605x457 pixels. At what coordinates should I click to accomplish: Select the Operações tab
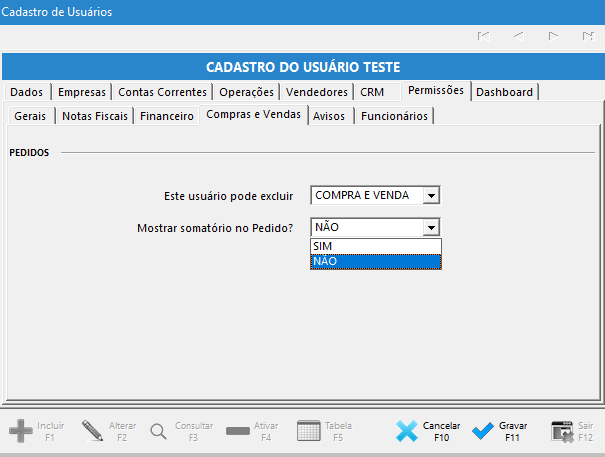coord(247,92)
